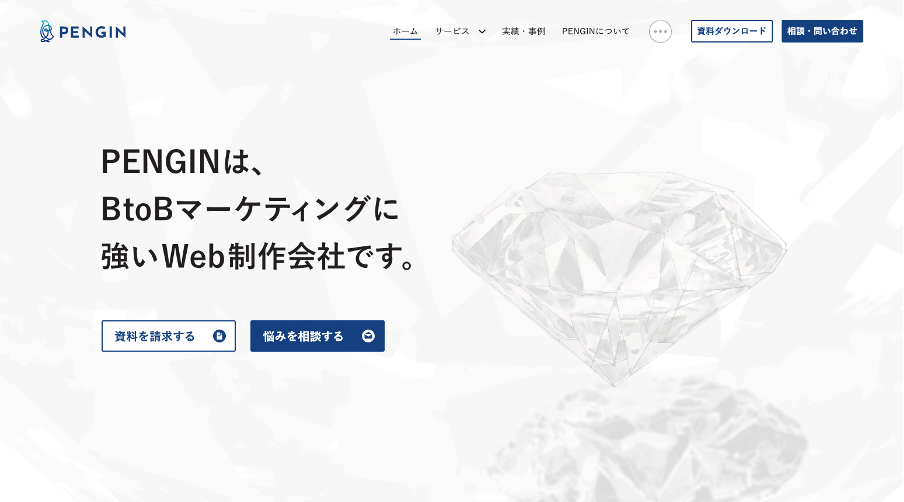Expand the three-dots more menu
The height and width of the screenshot is (502, 904).
pyautogui.click(x=660, y=31)
